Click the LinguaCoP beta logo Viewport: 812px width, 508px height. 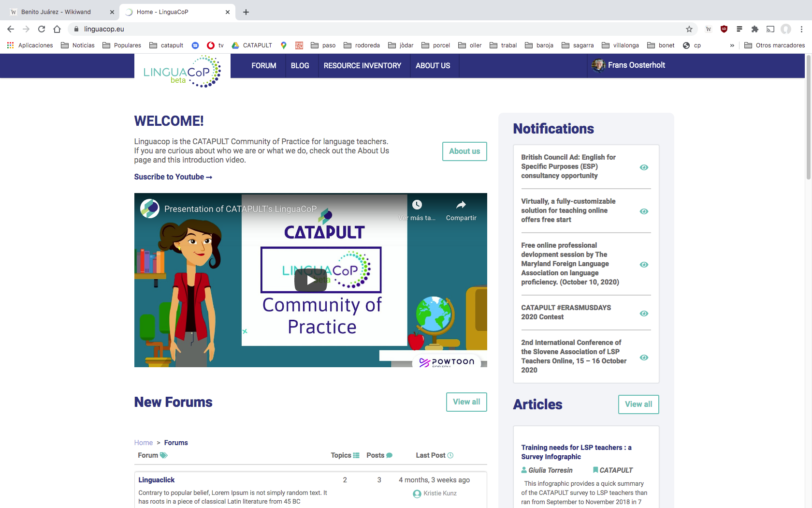click(x=182, y=71)
